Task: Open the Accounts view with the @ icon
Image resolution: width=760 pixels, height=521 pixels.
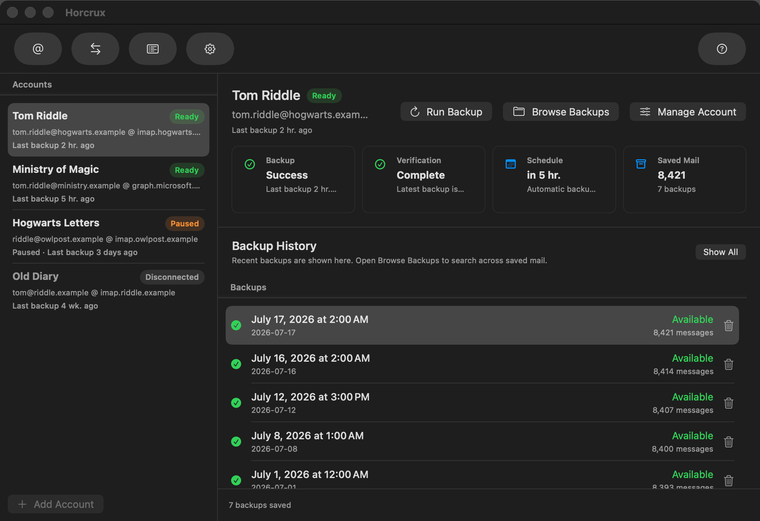Action: coord(38,49)
